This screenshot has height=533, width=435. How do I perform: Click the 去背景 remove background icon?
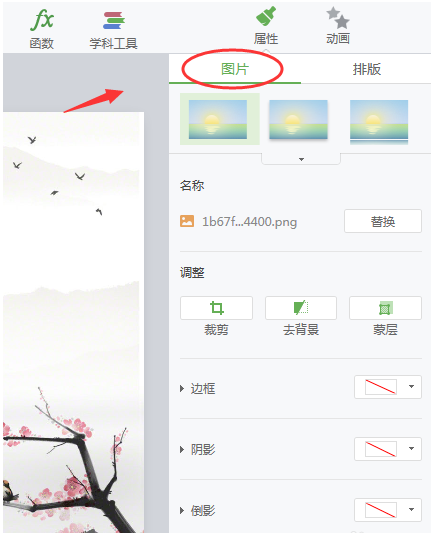301,308
